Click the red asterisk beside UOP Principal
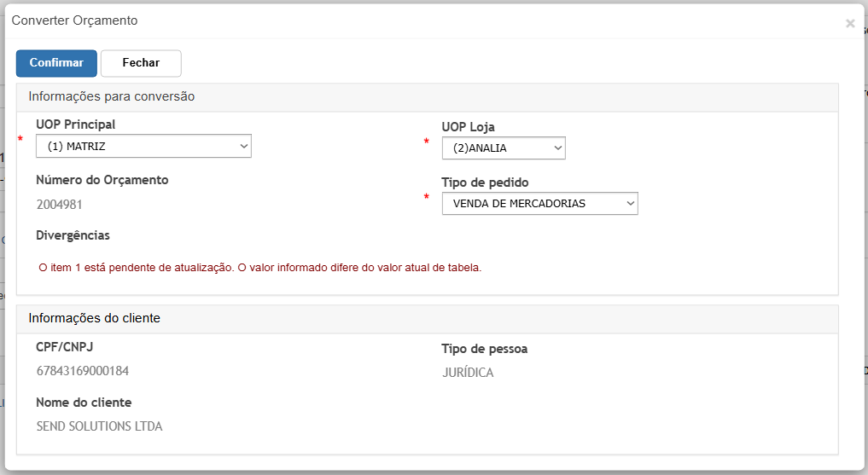 [20, 139]
